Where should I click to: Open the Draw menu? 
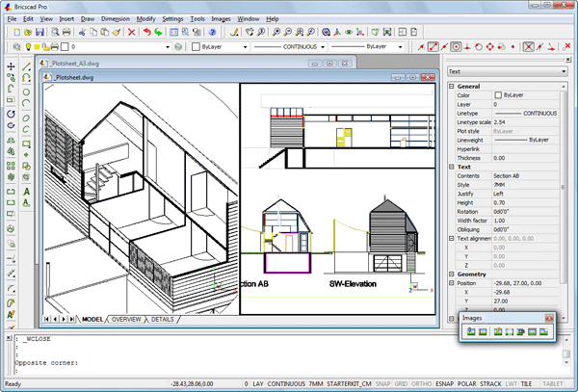click(88, 19)
